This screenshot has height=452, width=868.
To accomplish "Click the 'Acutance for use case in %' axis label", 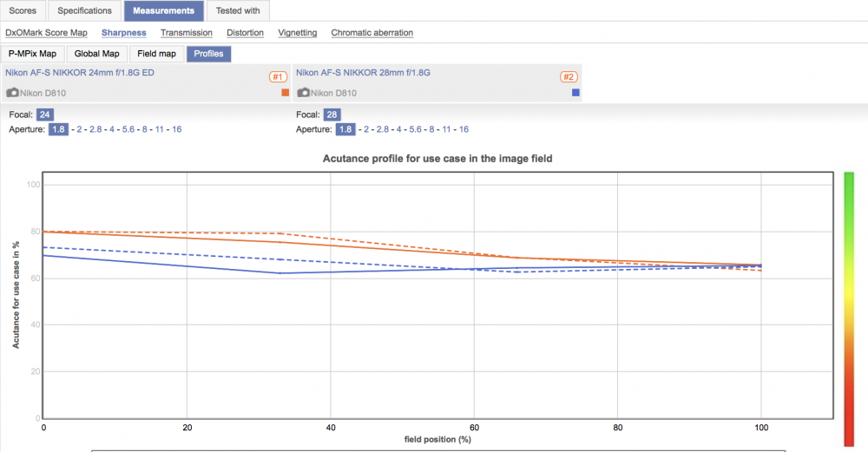I will pos(16,295).
